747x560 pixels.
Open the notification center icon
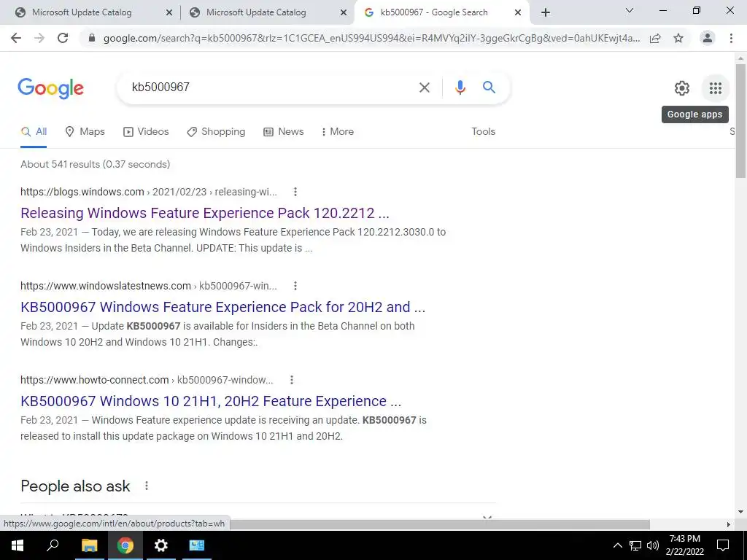point(723,545)
